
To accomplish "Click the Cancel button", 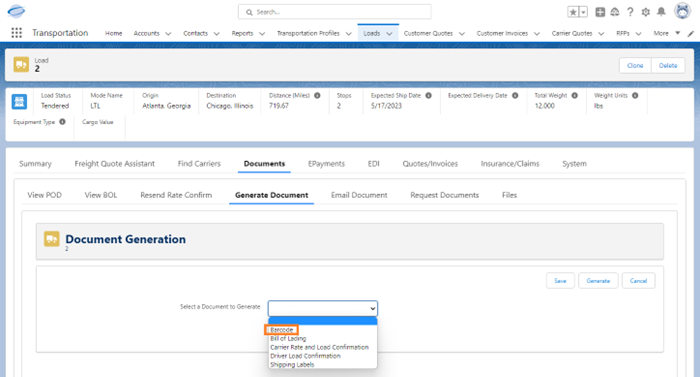I will [638, 281].
